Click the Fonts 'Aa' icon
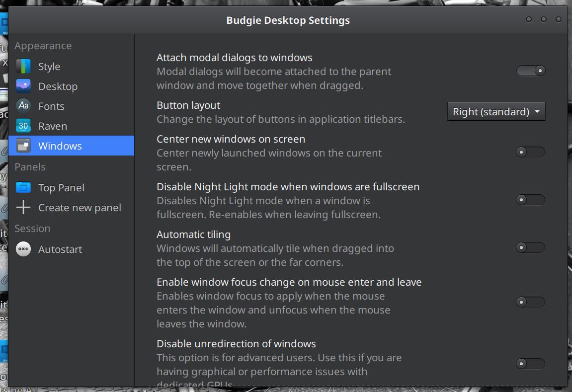This screenshot has height=392, width=572. [23, 106]
